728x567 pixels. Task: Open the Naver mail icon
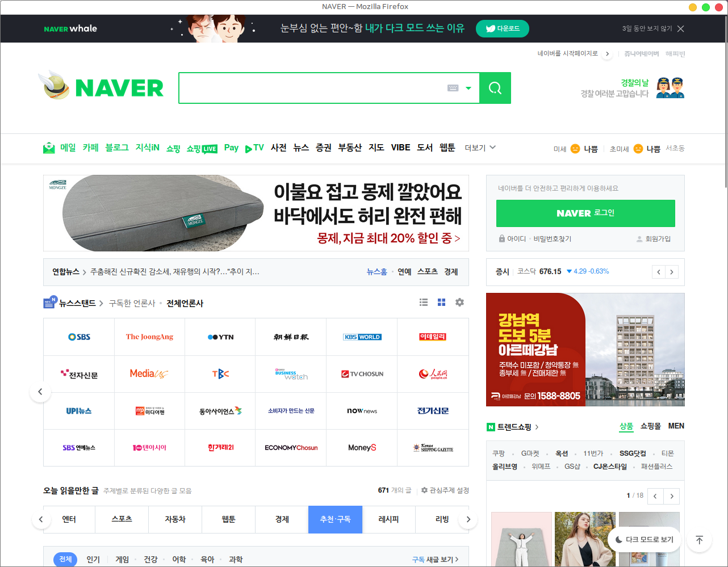click(49, 148)
